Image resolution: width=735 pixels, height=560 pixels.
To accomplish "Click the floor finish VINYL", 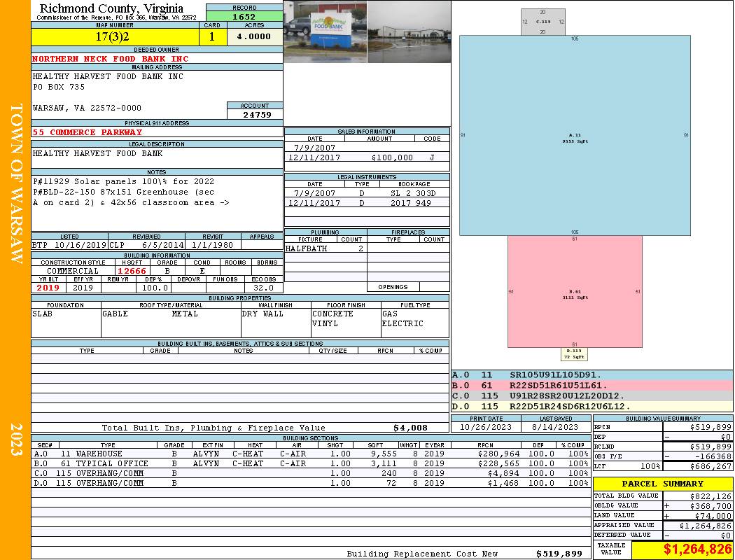I will [x=325, y=323].
